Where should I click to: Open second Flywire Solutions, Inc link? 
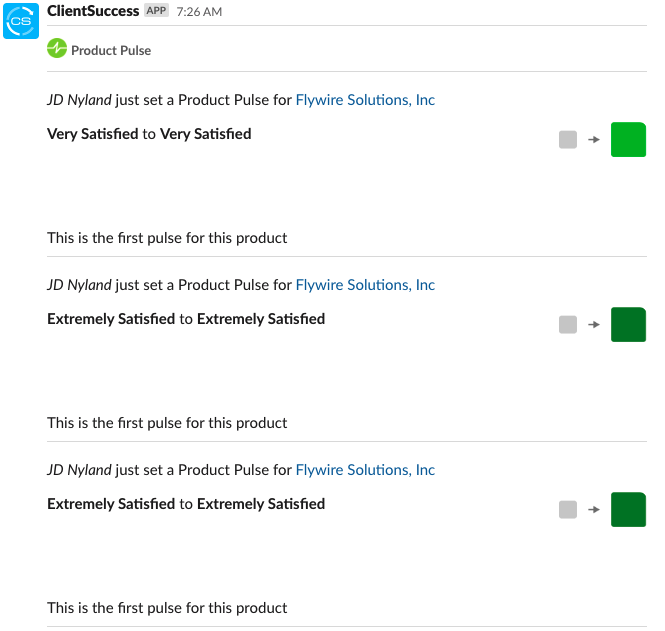click(365, 285)
